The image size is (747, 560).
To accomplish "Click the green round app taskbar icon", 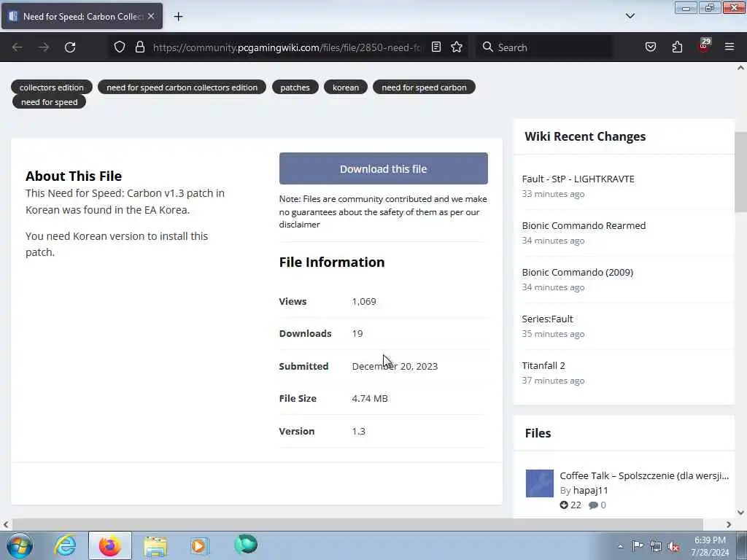I will 245,545.
